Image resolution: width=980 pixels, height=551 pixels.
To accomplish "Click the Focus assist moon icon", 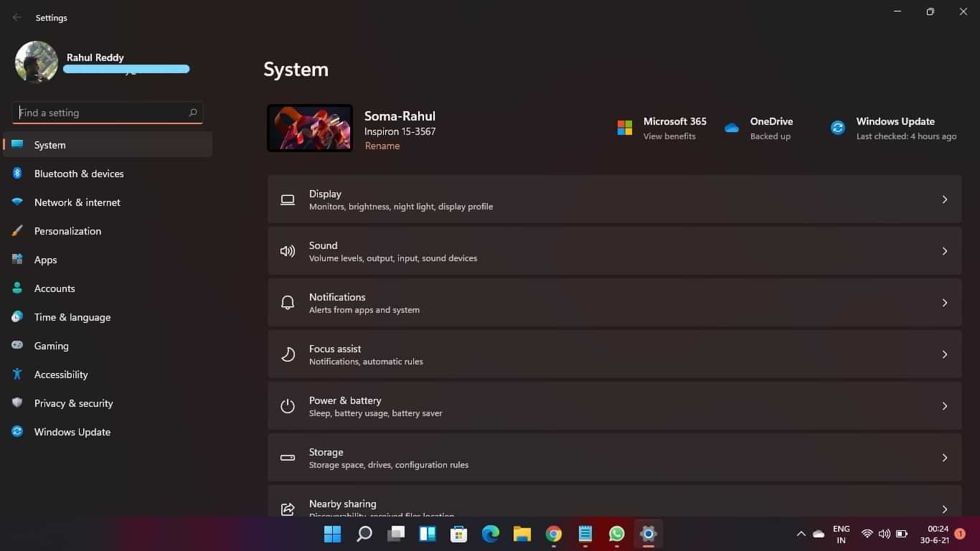I will click(288, 354).
